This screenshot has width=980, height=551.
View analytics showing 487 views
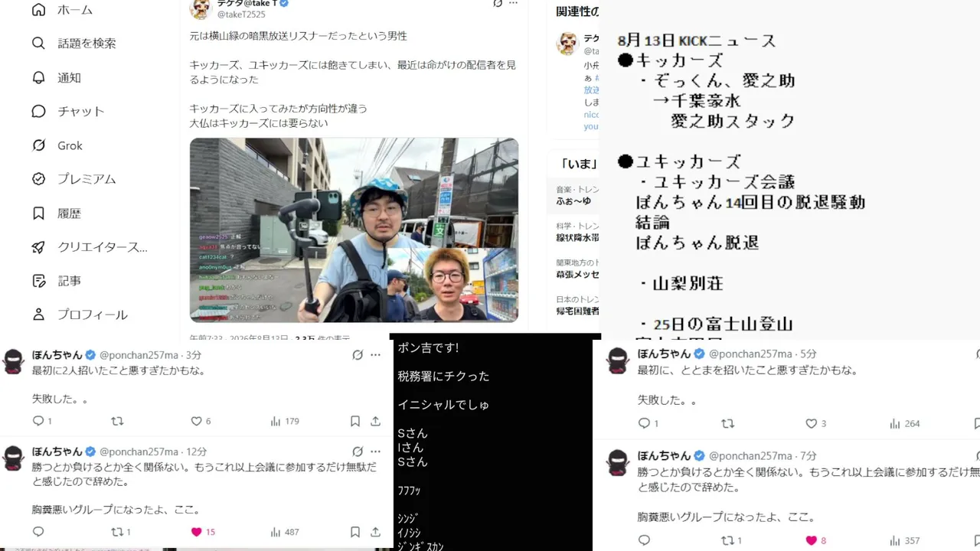[285, 532]
